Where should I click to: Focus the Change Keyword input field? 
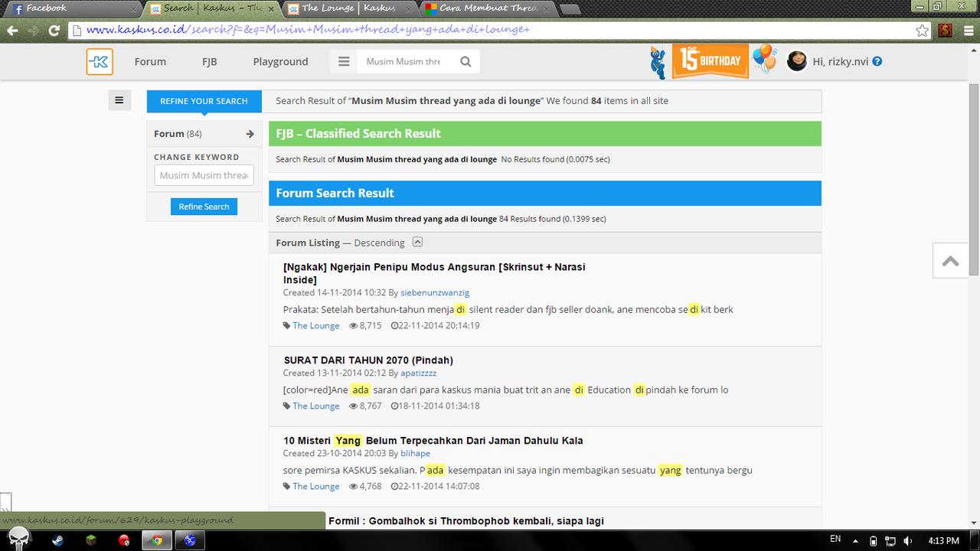pos(204,175)
